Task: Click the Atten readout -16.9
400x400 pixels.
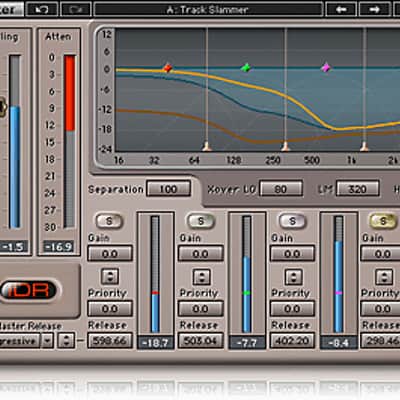Action: click(59, 247)
